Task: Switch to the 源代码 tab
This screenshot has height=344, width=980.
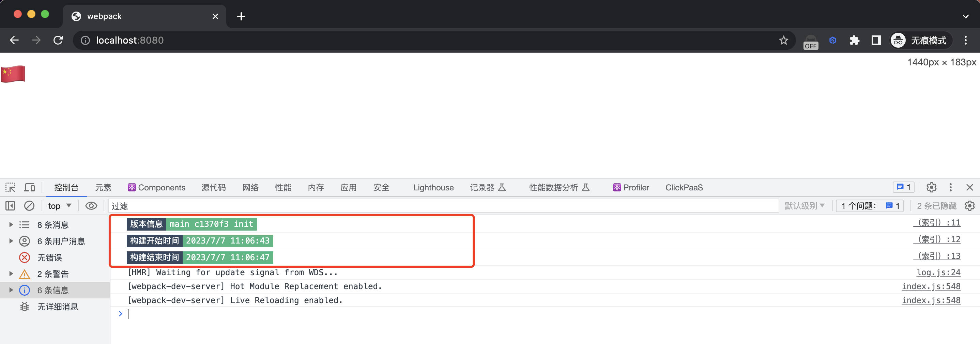Action: point(213,187)
